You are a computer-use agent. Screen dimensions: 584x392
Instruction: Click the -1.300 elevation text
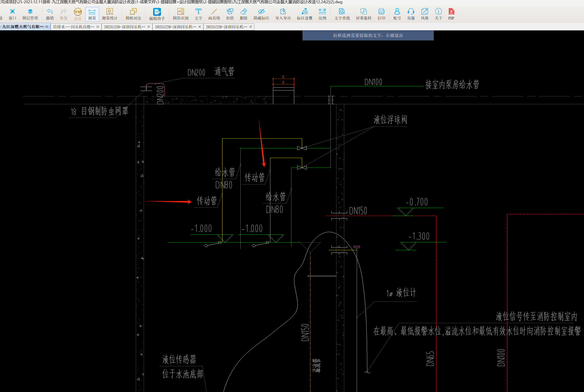pyautogui.click(x=419, y=236)
